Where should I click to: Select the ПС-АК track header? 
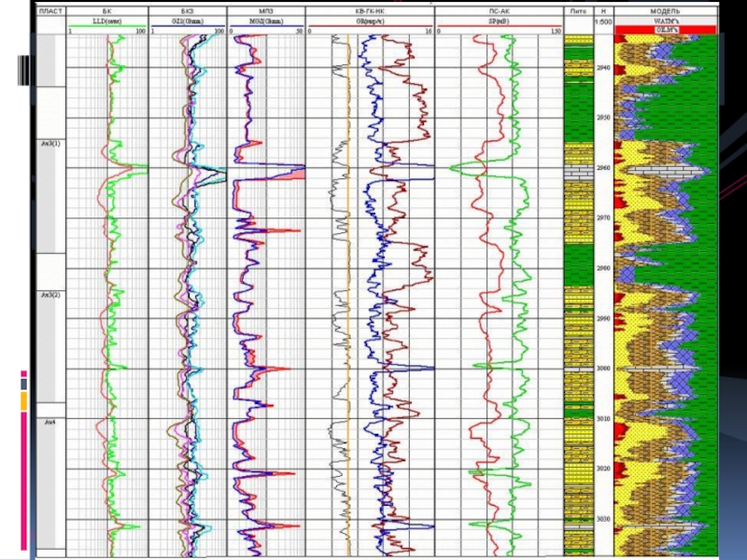(x=499, y=11)
